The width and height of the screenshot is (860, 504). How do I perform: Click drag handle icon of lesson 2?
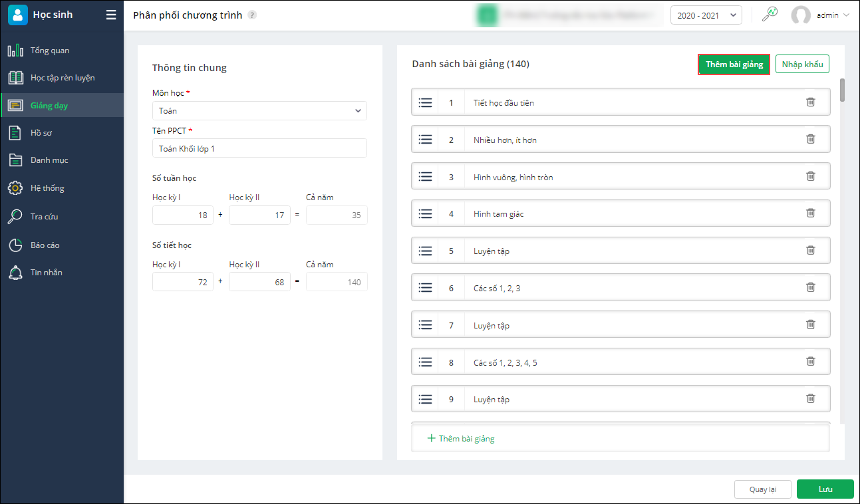426,140
